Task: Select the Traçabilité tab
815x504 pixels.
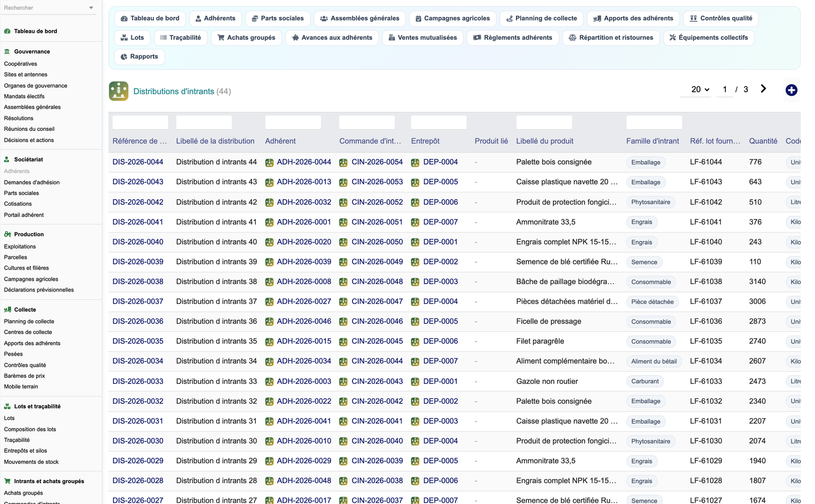Action: pyautogui.click(x=180, y=38)
